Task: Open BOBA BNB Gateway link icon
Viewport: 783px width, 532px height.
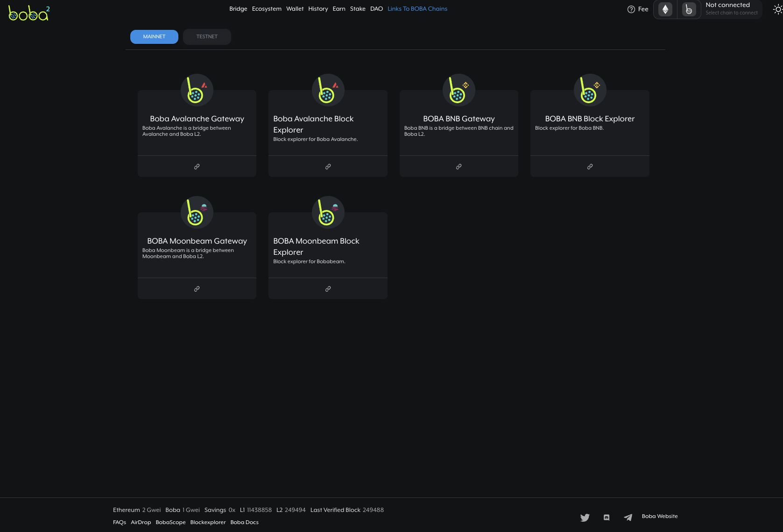Action: 459,167
